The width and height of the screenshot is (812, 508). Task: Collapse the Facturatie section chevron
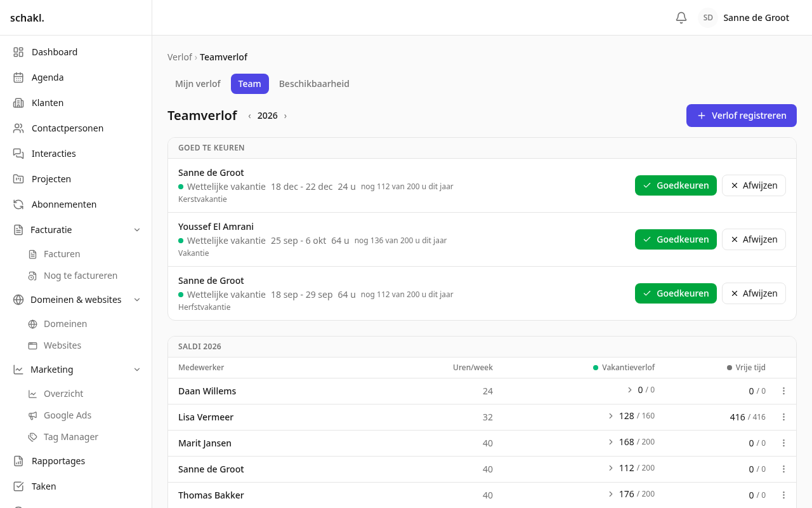click(x=137, y=230)
